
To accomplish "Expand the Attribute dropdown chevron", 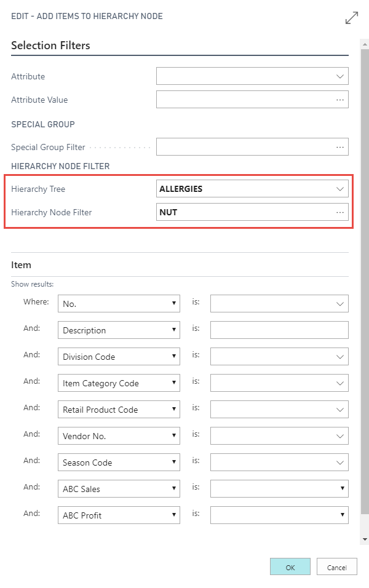I will (x=339, y=76).
